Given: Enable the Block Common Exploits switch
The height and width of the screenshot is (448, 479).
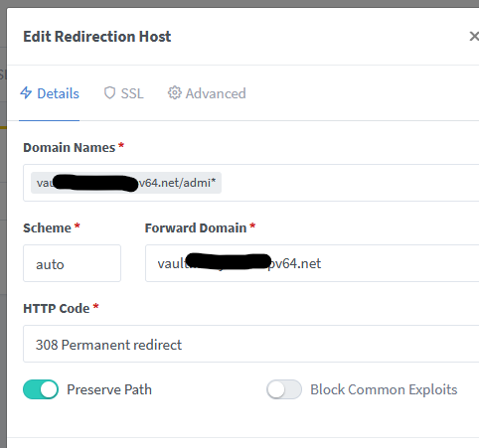Looking at the screenshot, I should pos(284,389).
